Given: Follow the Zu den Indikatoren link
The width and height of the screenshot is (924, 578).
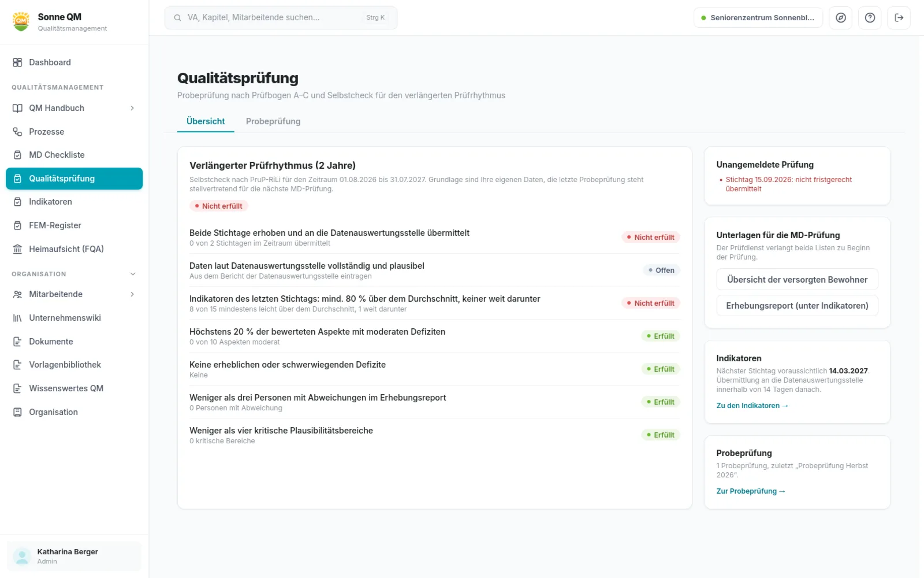Looking at the screenshot, I should (x=752, y=406).
